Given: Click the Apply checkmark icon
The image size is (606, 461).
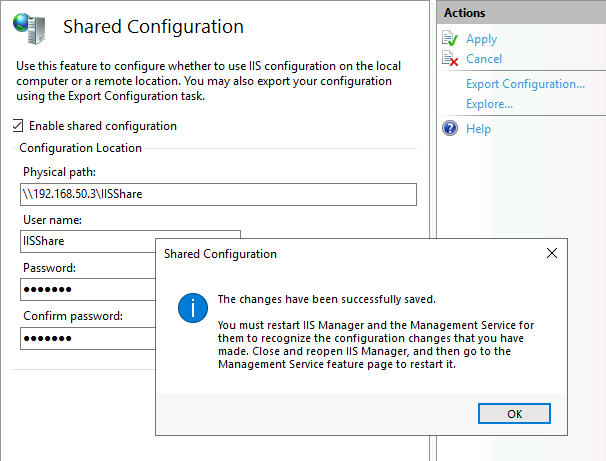Looking at the screenshot, I should [x=450, y=39].
